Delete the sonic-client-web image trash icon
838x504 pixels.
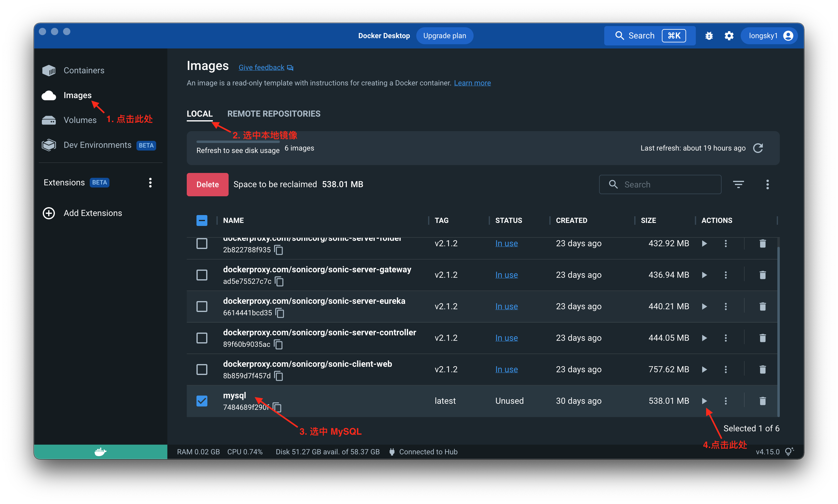pyautogui.click(x=763, y=369)
